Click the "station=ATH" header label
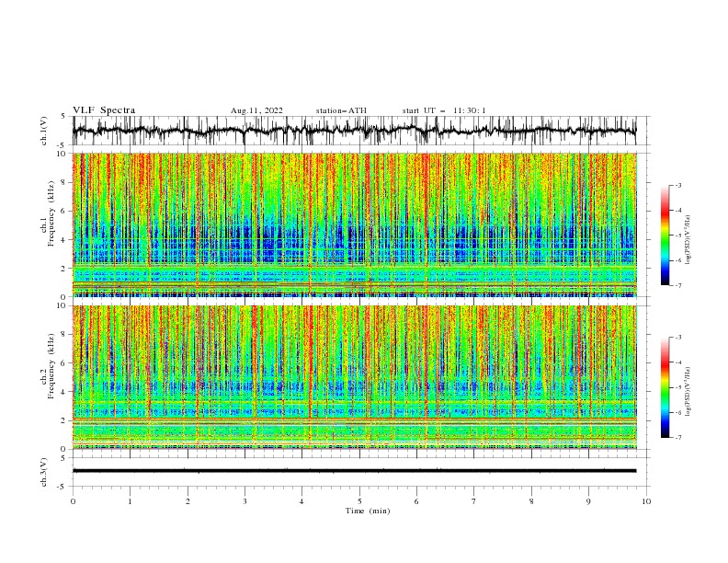 (341, 110)
